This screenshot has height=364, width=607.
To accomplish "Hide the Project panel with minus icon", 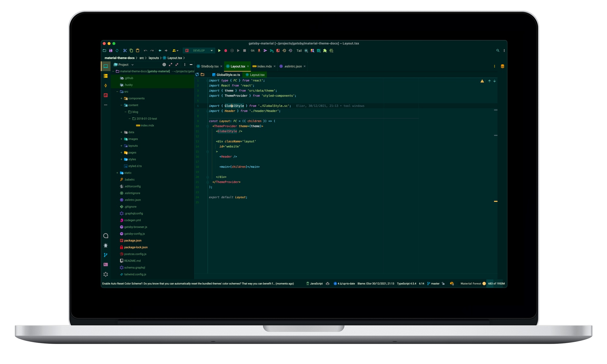I will tap(191, 65).
